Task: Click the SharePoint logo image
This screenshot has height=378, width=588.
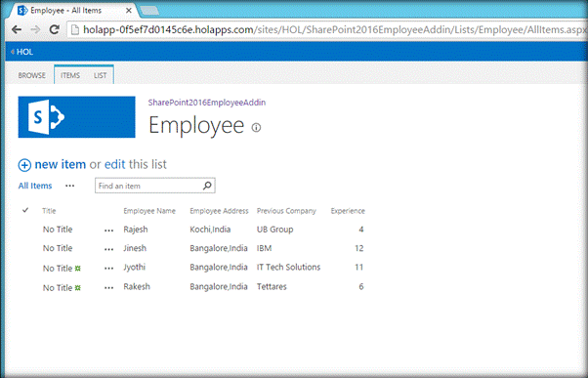Action: click(x=76, y=117)
